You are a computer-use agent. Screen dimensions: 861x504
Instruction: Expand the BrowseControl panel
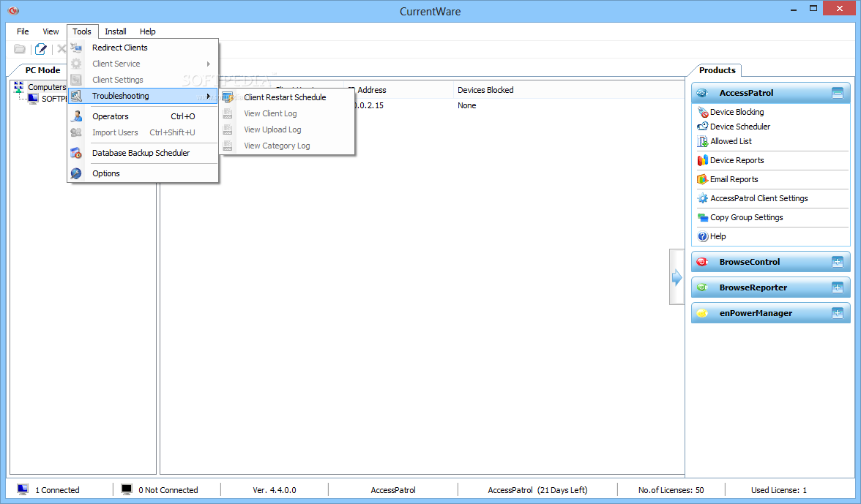[x=837, y=262]
